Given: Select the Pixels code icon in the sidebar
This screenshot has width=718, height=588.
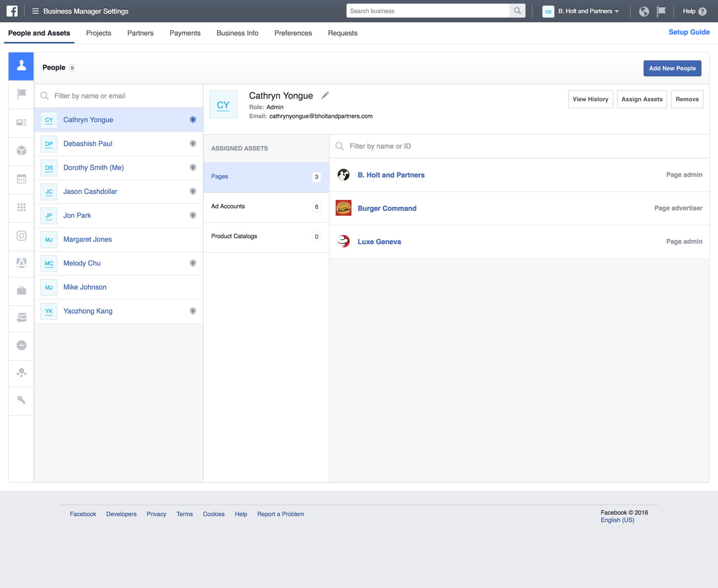Looking at the screenshot, I should point(21,180).
